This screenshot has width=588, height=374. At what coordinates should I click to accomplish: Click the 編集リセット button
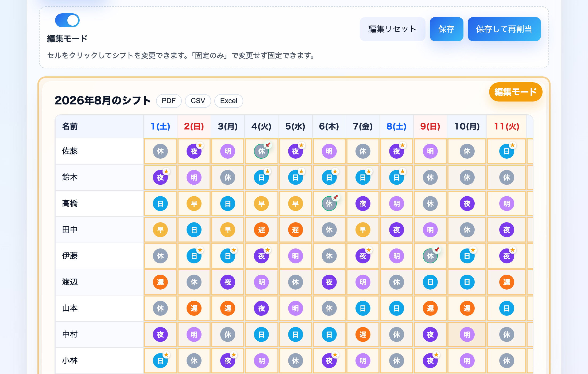(392, 29)
